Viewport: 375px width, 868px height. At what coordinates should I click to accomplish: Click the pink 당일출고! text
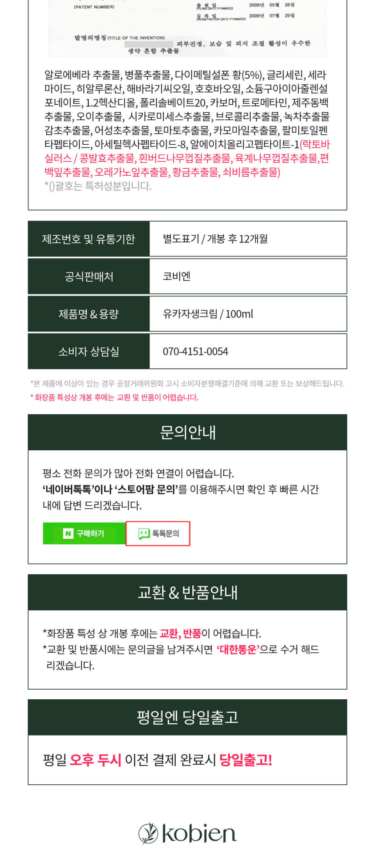coord(245,760)
